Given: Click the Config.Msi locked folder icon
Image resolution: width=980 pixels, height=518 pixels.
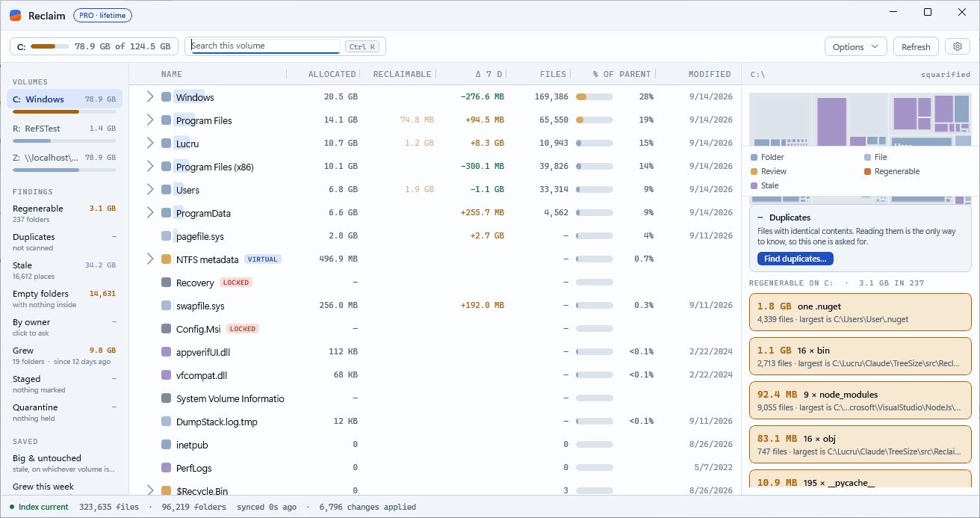Looking at the screenshot, I should (167, 329).
